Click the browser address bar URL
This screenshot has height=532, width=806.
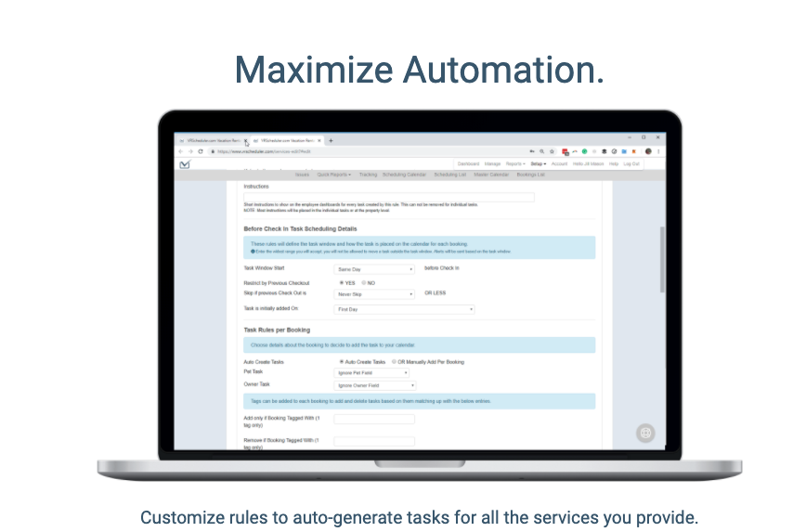tap(264, 151)
